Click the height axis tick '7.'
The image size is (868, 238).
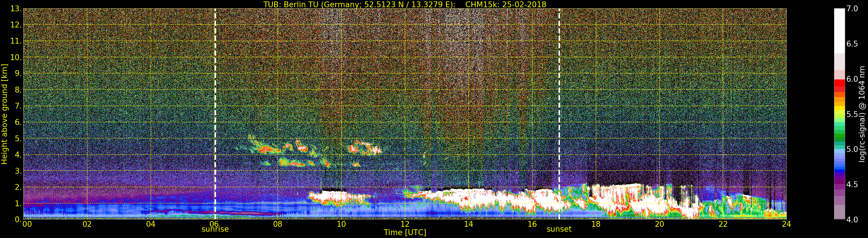pyautogui.click(x=18, y=106)
